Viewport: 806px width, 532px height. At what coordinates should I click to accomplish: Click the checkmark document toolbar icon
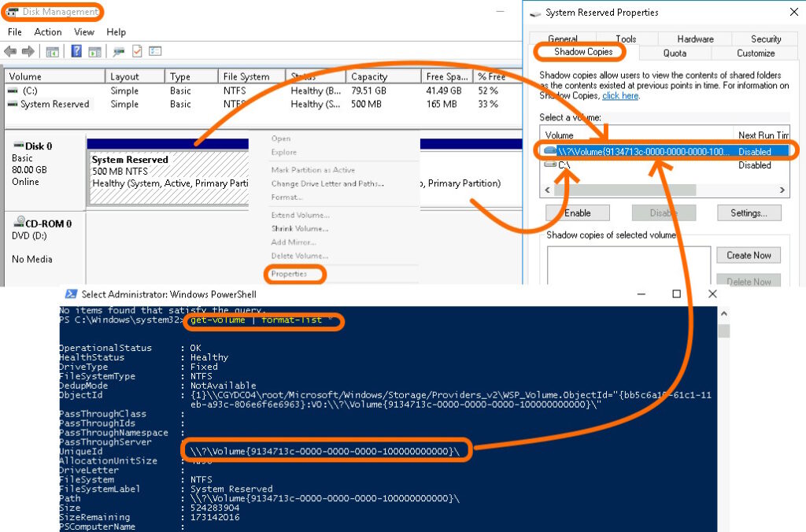[x=137, y=52]
